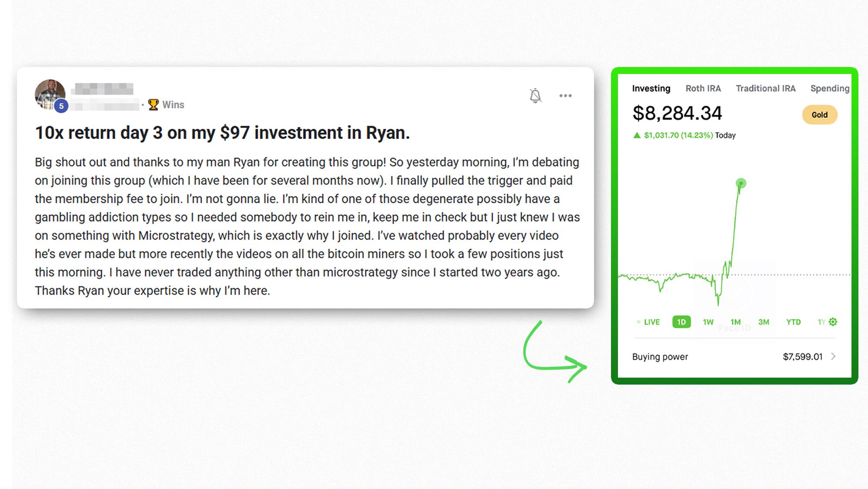Switch to the Traditional IRA tab

click(765, 88)
